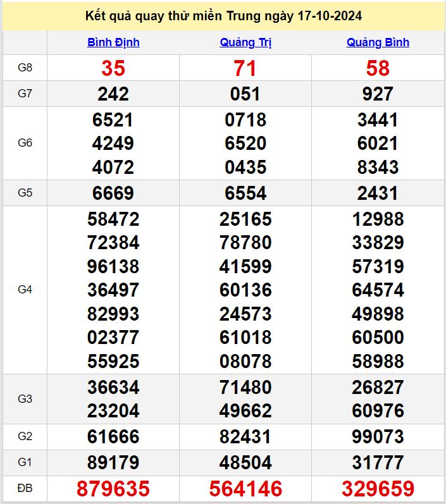446x504 pixels.
Task: Select G4 number 25165
Action: [245, 219]
